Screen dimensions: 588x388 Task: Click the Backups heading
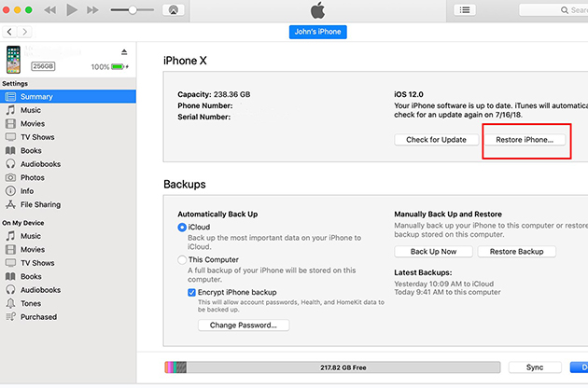(185, 185)
